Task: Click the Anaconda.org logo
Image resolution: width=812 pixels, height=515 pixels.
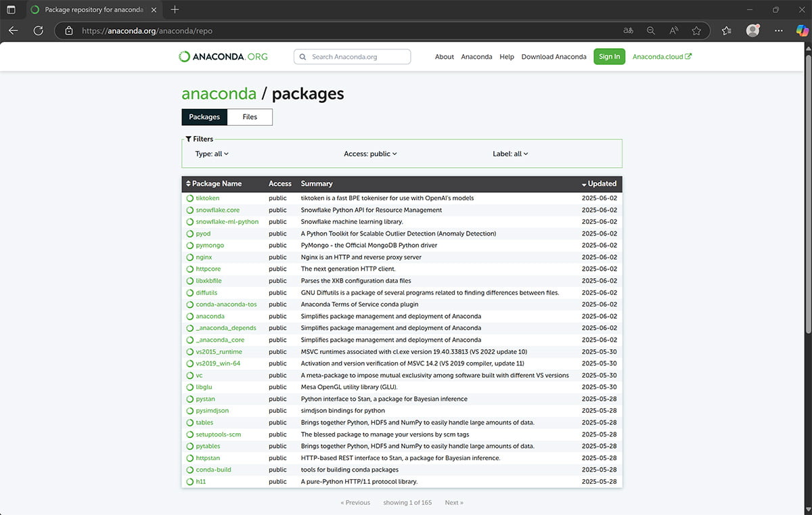Action: 223,57
